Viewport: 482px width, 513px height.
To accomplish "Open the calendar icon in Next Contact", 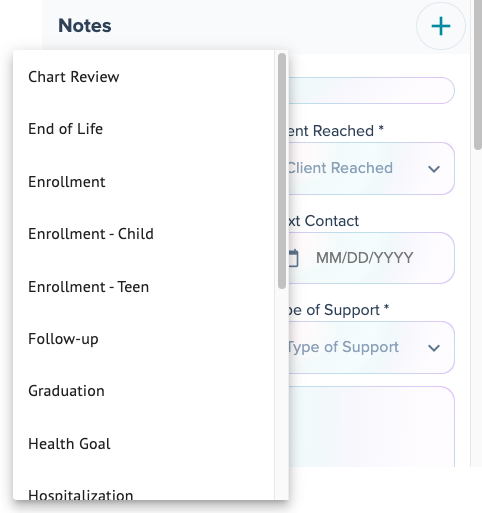I will [293, 258].
